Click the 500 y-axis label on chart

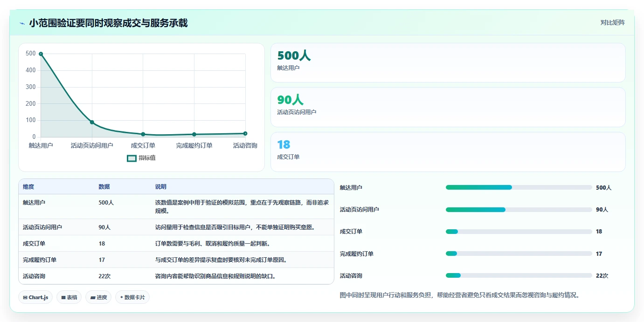tap(31, 54)
